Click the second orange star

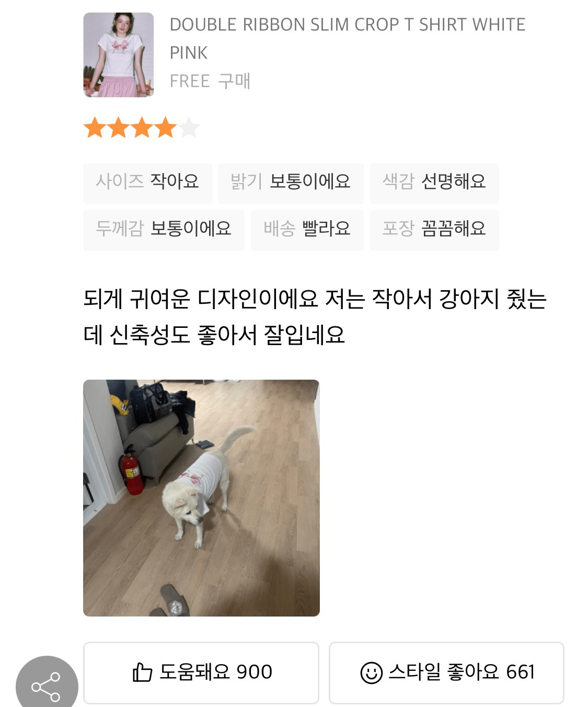(118, 128)
